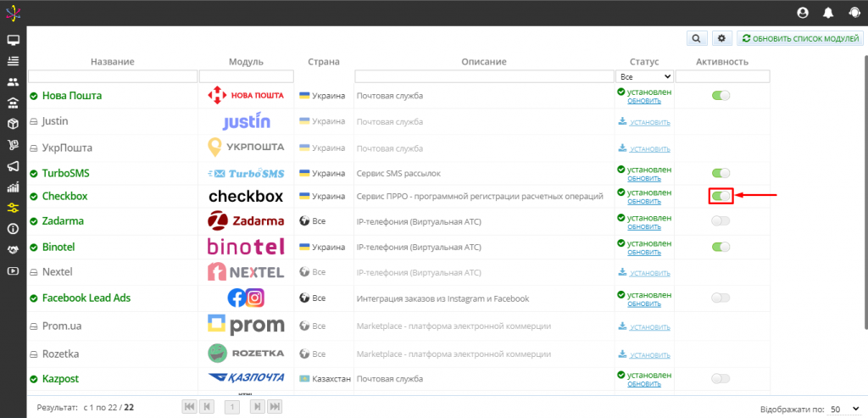Open the yellow sliders settings icon in sidebar
The height and width of the screenshot is (418, 868).
pos(13,209)
